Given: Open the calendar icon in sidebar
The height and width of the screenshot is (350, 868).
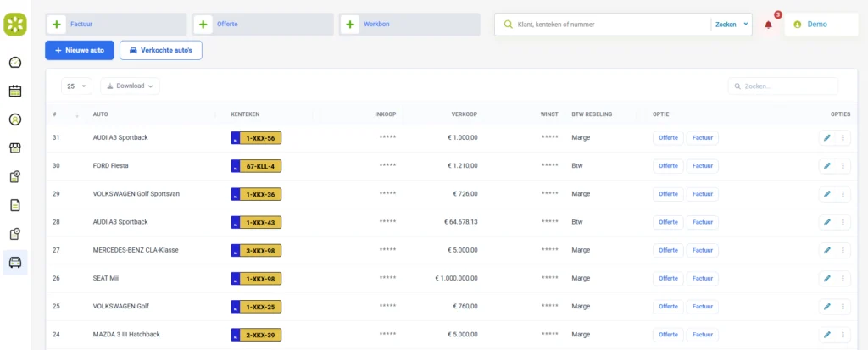Looking at the screenshot, I should pyautogui.click(x=15, y=91).
